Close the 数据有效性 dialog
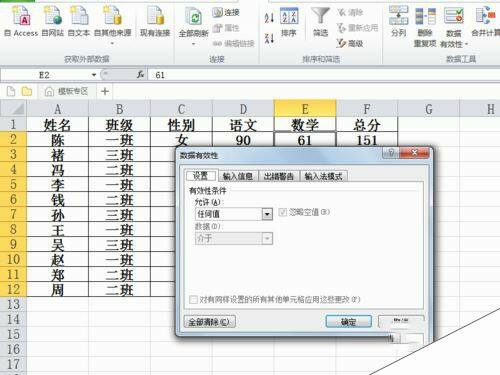This screenshot has height=375, width=500. click(414, 153)
